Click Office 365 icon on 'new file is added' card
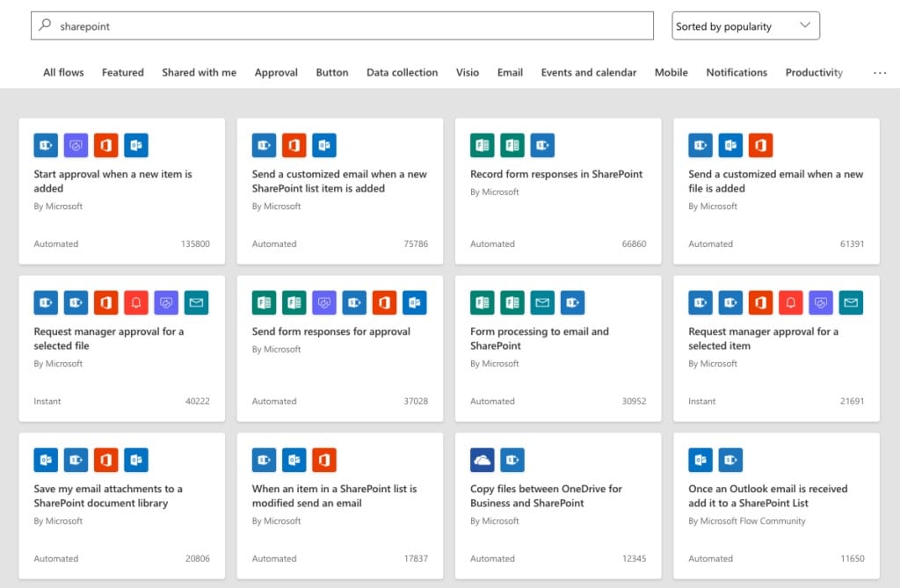The height and width of the screenshot is (588, 900). coord(760,145)
